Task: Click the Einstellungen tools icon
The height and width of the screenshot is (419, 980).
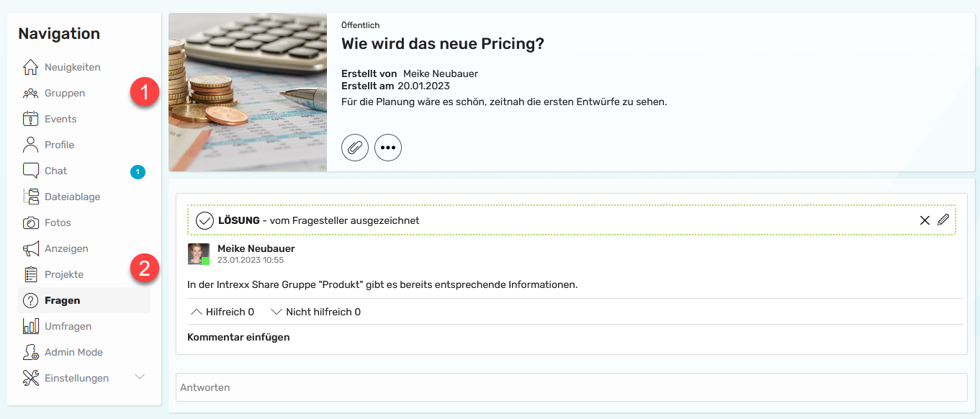Action: [30, 378]
